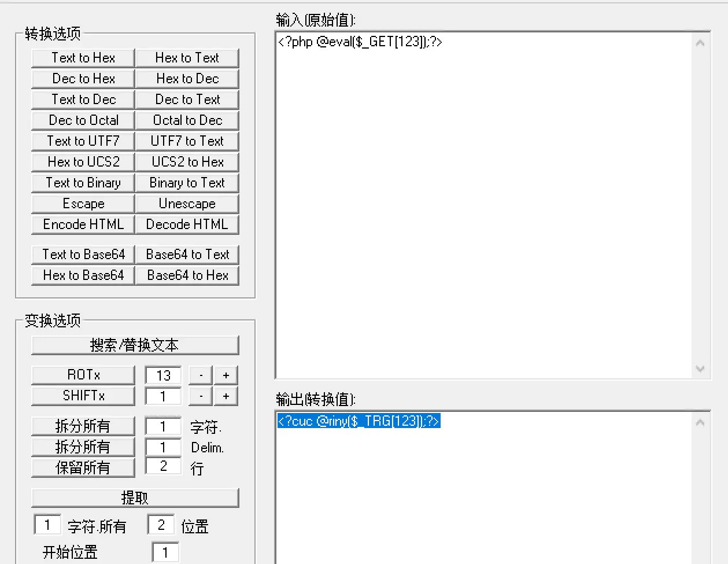The image size is (728, 564).
Task: Open the 搜索/替换文本 search and replace button
Action: 135,345
